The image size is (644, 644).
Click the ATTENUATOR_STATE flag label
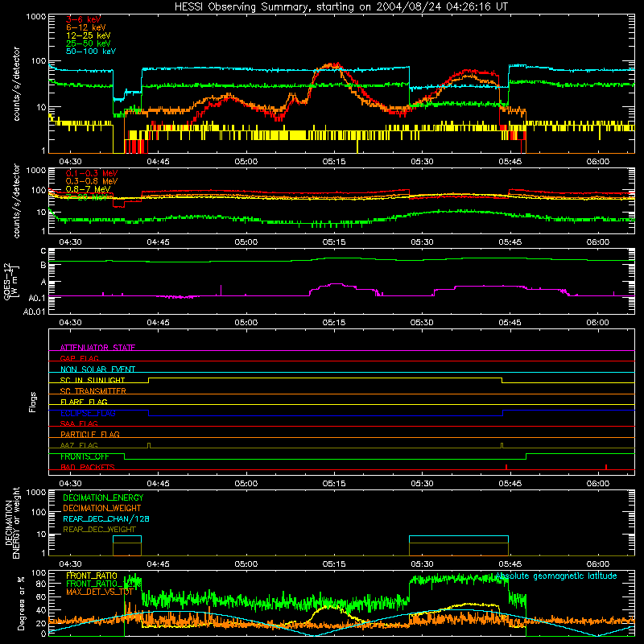coord(97,348)
